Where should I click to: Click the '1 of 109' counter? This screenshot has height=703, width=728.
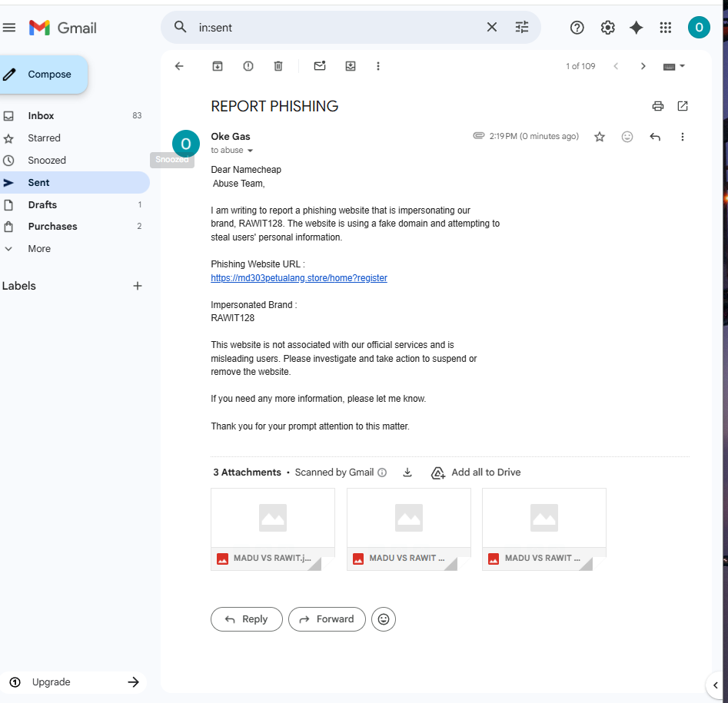pyautogui.click(x=580, y=66)
